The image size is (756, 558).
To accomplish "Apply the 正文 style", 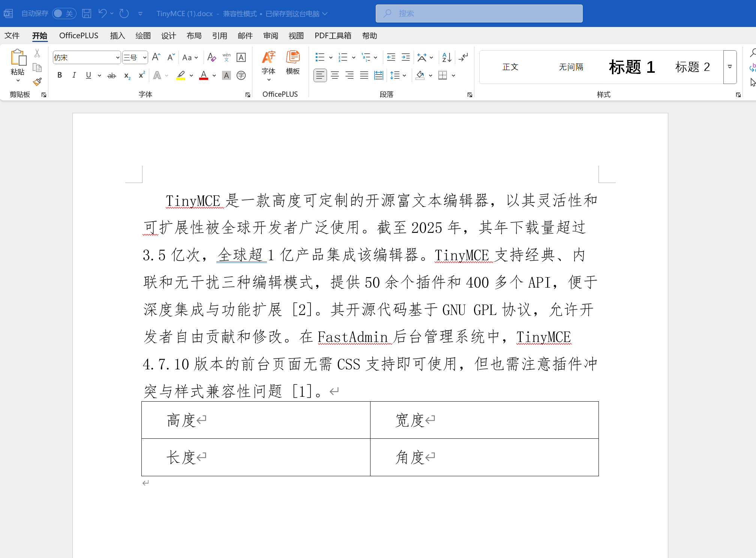I will pyautogui.click(x=510, y=67).
